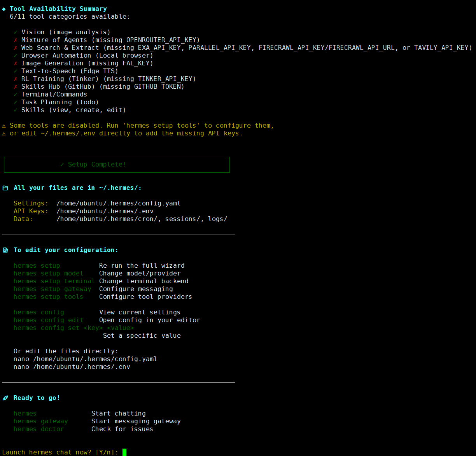476x456 pixels.
Task: Click 'Change model/provider' description
Action: 140,274
